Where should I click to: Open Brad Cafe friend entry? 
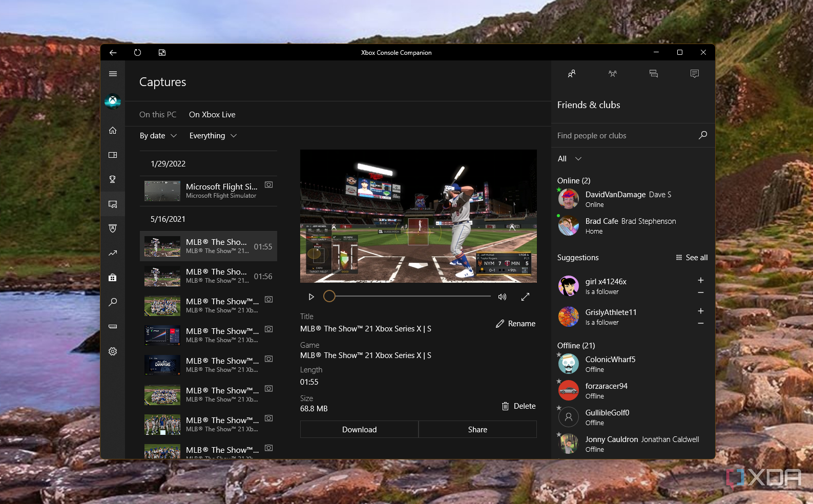point(633,225)
